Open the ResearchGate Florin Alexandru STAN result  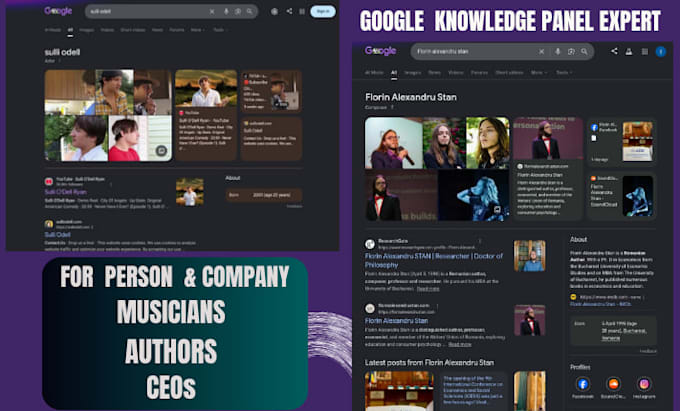[x=434, y=260]
